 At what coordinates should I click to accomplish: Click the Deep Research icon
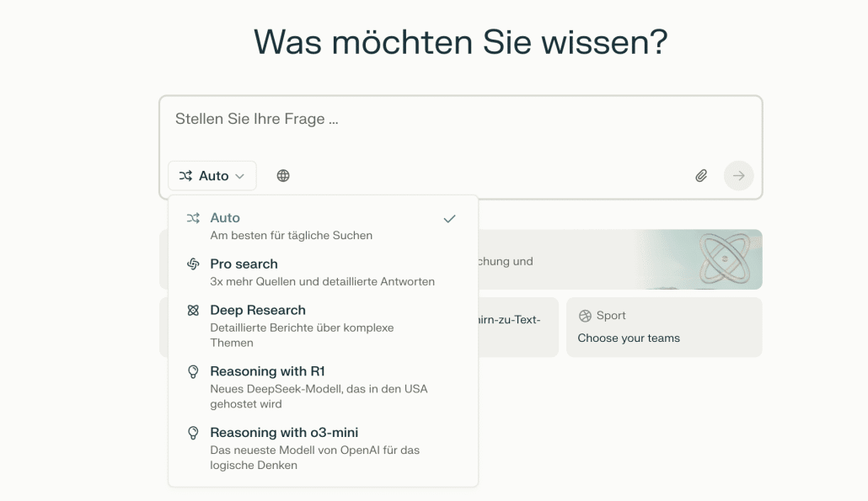(194, 310)
